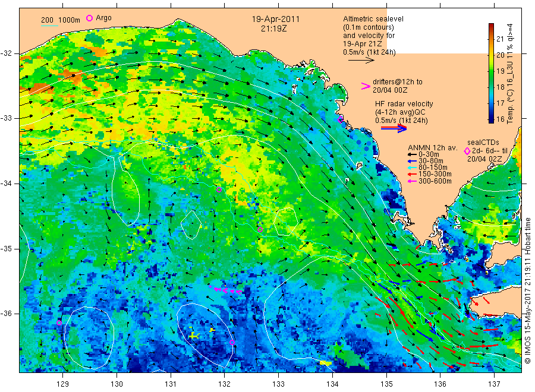Click the '18' tick on the color bar
This screenshot has width=535, height=392.
point(501,87)
